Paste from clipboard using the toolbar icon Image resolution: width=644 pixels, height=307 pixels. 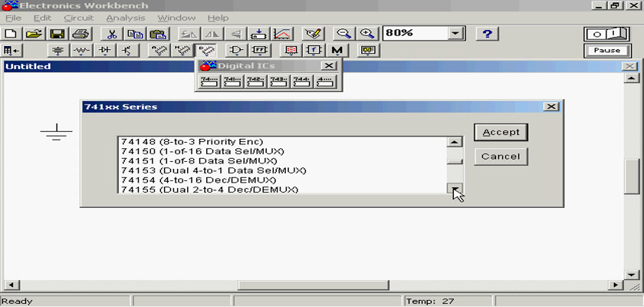point(157,34)
